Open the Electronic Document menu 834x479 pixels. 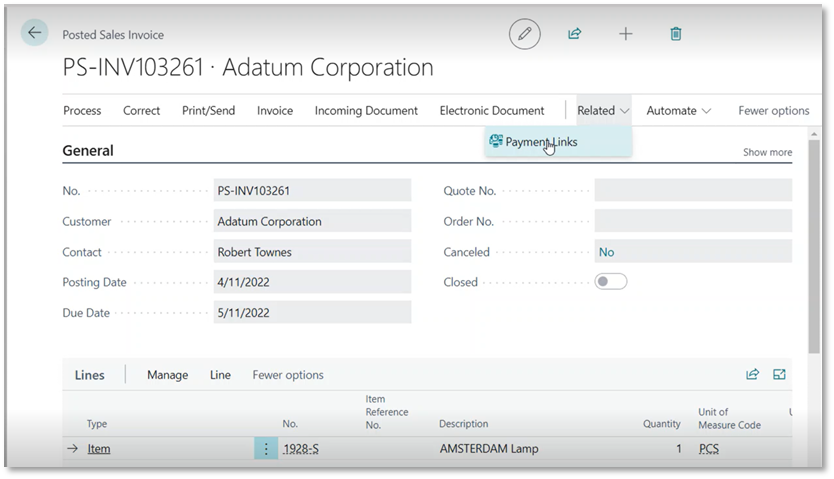pos(492,111)
